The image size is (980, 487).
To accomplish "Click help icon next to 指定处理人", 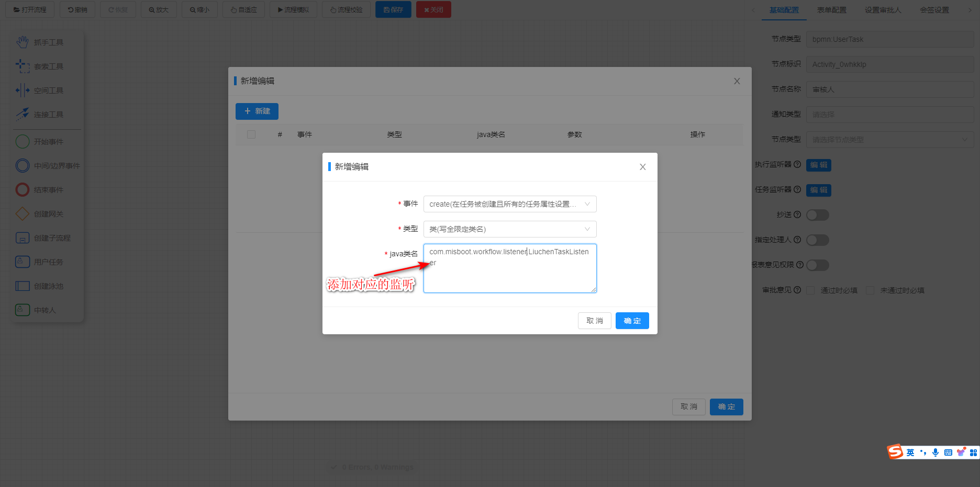I will pos(797,240).
